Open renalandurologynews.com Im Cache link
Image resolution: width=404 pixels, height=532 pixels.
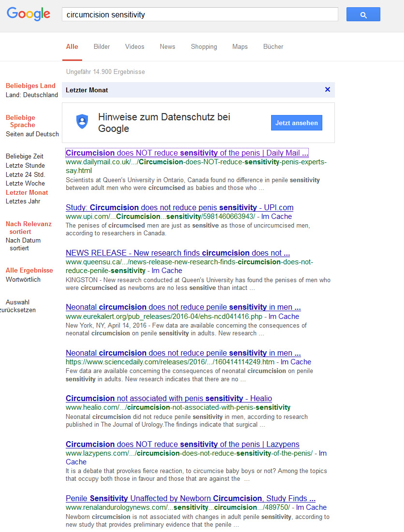pos(311,507)
